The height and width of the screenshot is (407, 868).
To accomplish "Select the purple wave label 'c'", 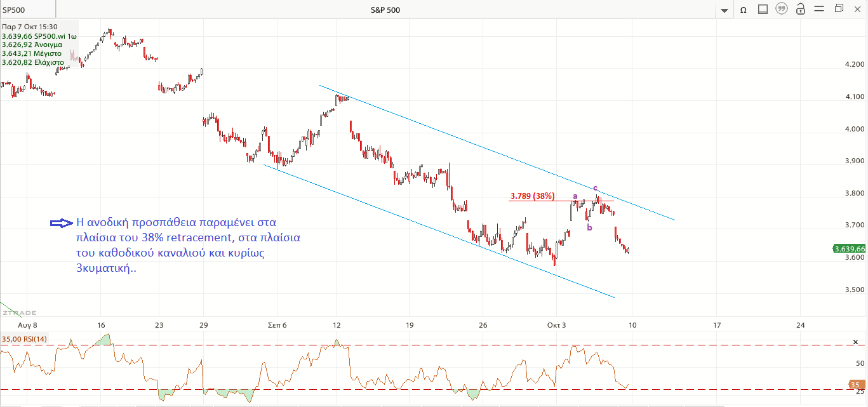I will (x=595, y=188).
